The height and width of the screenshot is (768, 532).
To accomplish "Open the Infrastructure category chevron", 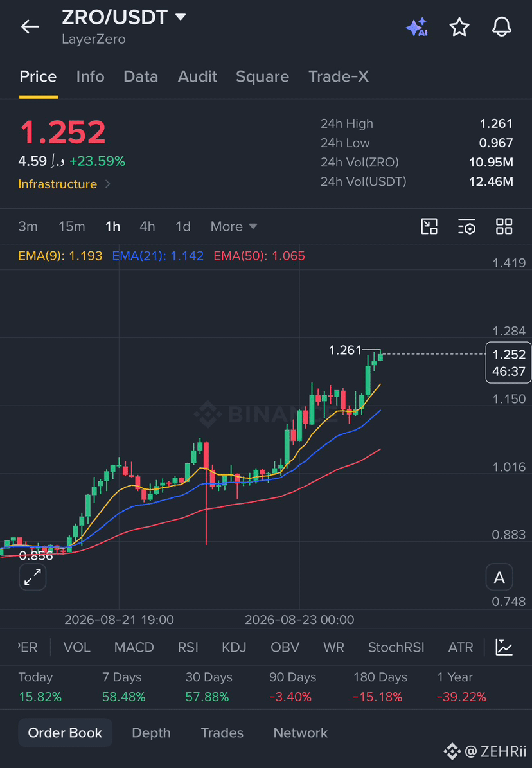I will tap(108, 184).
